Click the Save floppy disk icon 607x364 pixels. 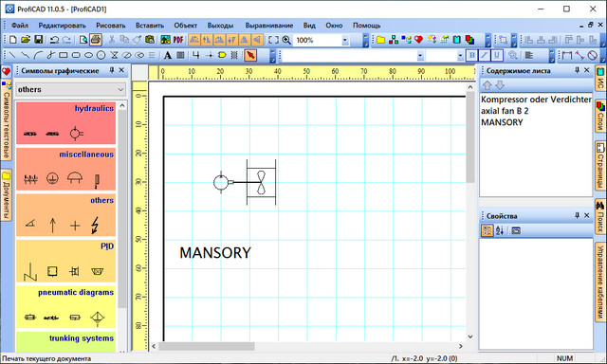(38, 40)
